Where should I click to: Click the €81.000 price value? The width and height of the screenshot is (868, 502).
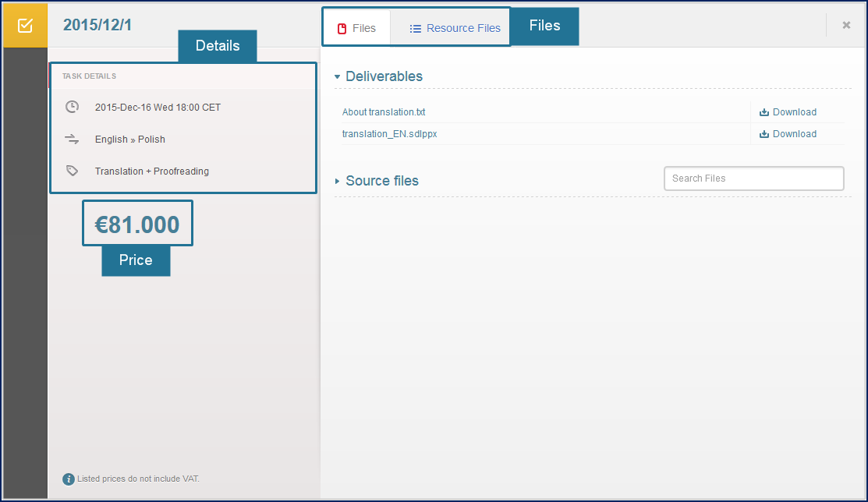point(137,224)
